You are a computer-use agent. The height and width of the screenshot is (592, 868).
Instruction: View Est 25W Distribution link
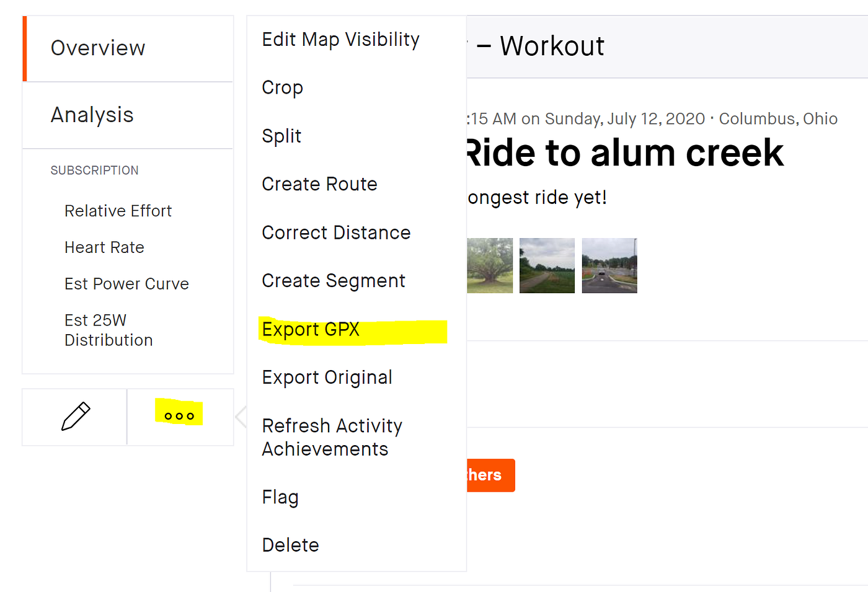[x=108, y=330]
